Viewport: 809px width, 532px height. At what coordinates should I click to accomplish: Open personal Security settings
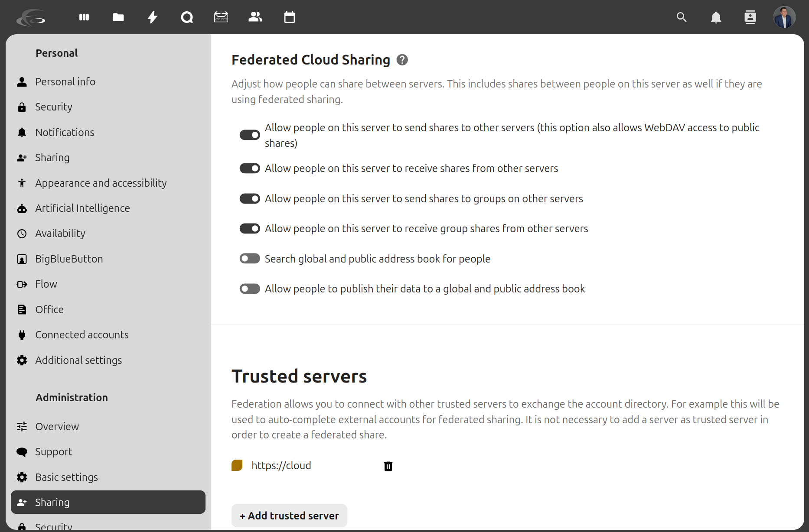point(108,107)
